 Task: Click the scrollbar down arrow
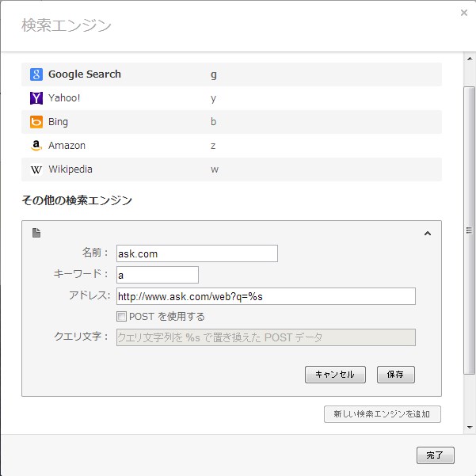(x=470, y=428)
